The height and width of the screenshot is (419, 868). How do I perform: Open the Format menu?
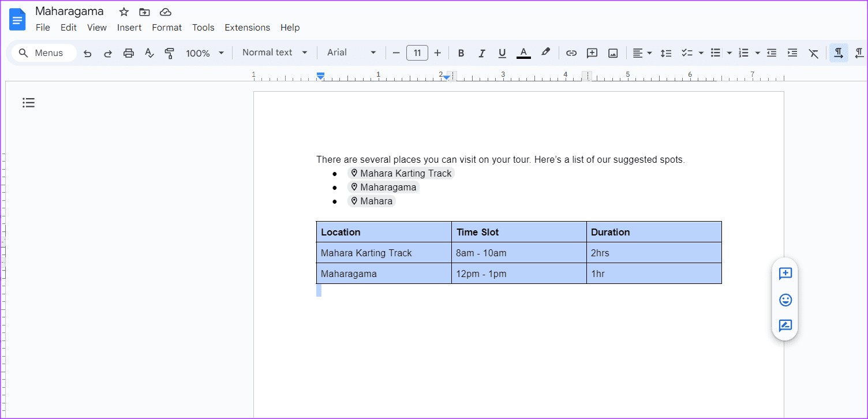click(167, 27)
